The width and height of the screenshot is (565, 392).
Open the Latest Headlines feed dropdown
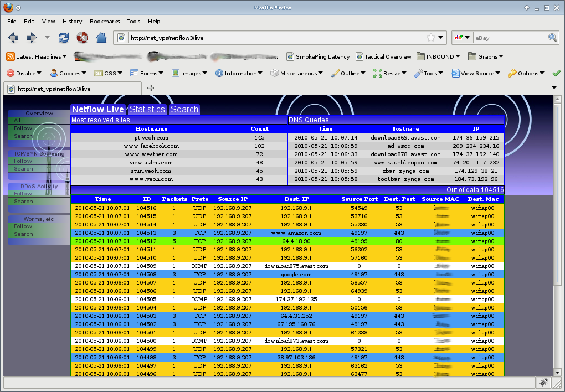[37, 56]
